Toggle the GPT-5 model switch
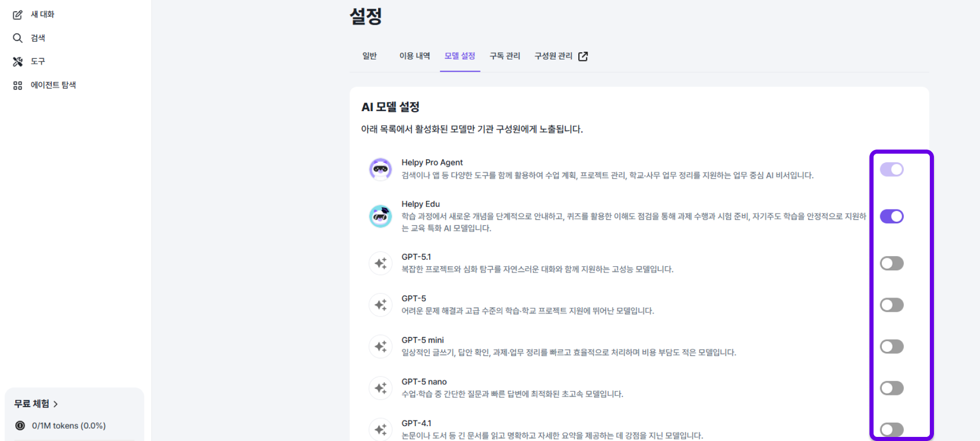This screenshot has width=980, height=441. tap(891, 305)
